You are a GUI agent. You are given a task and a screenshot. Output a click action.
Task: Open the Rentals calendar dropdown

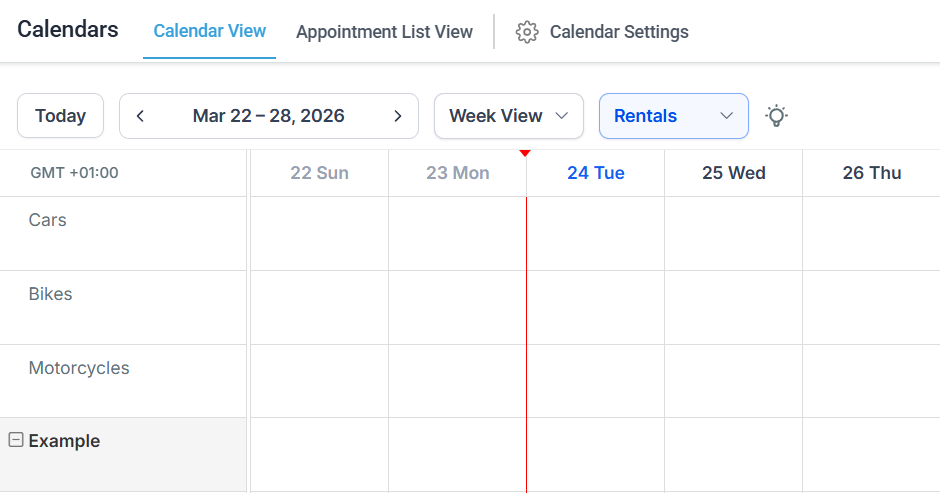click(x=673, y=116)
